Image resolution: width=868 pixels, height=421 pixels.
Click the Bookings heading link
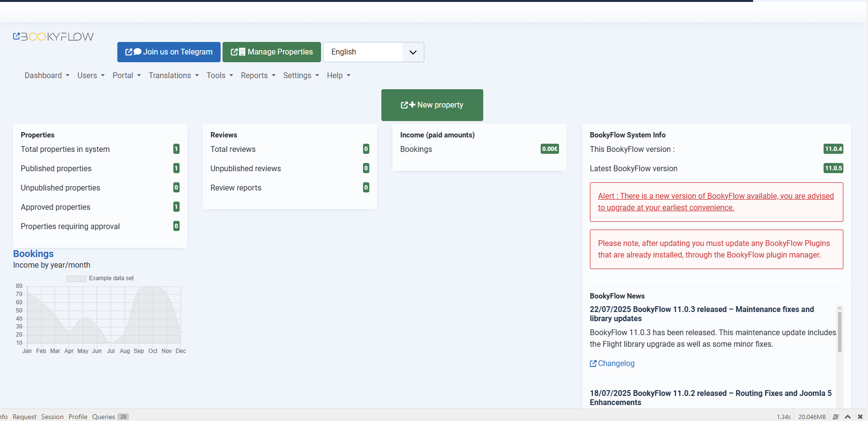tap(33, 254)
